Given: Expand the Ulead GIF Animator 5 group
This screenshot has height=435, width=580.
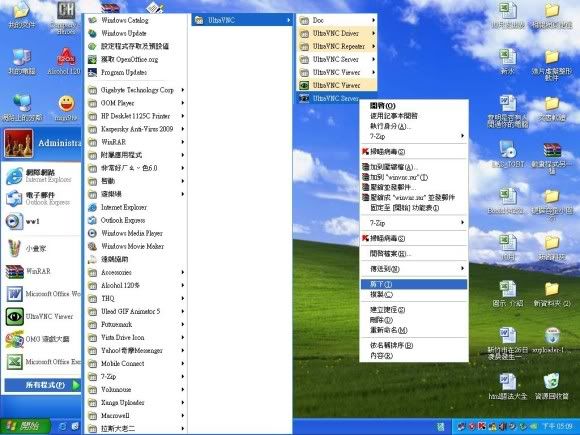Looking at the screenshot, I should point(135,311).
